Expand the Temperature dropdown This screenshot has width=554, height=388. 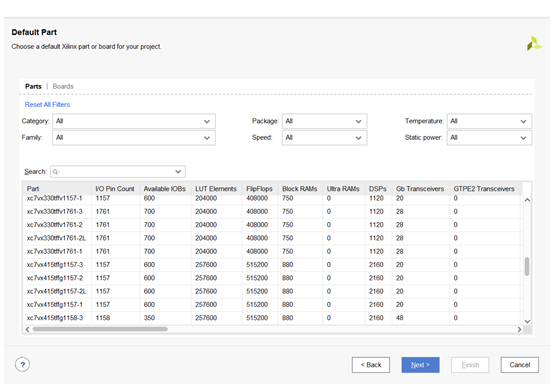point(489,121)
